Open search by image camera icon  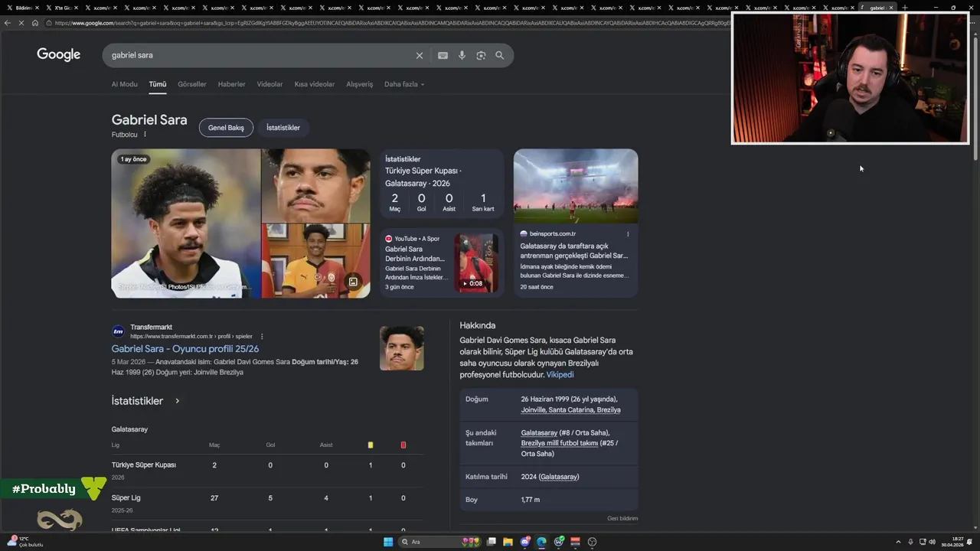(481, 55)
